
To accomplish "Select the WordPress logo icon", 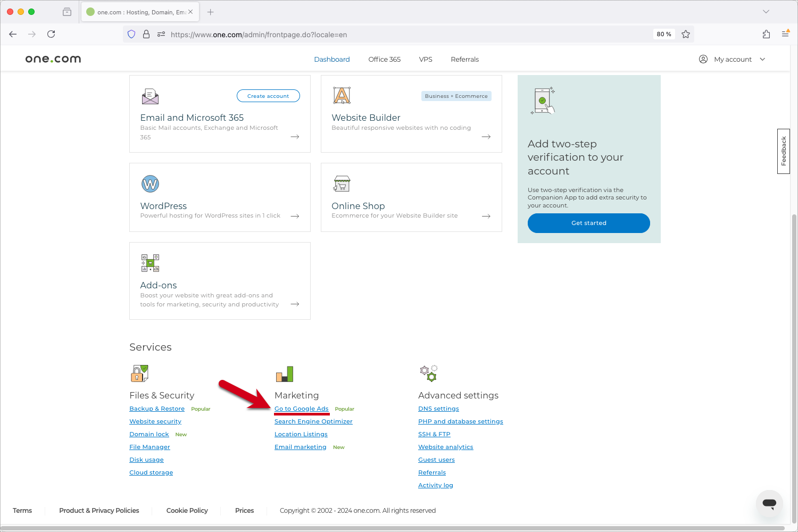I will [x=150, y=184].
